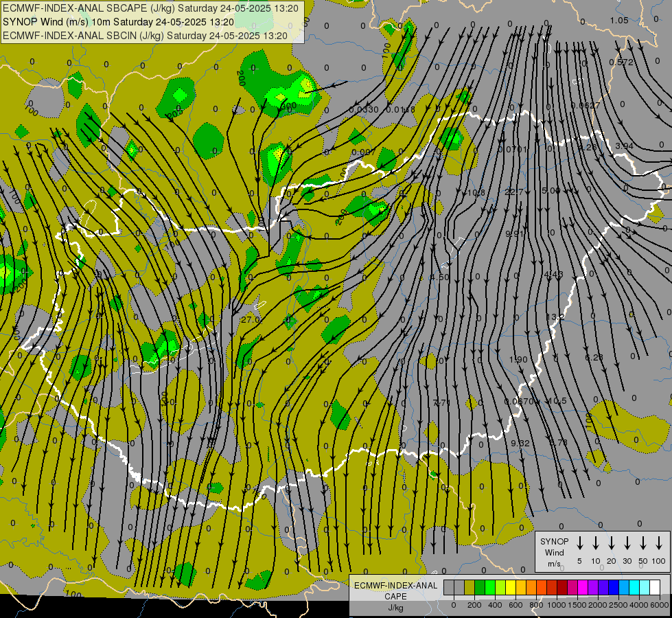This screenshot has width=672, height=618.
Task: Click the 0.0330 value on the map
Action: [364, 109]
